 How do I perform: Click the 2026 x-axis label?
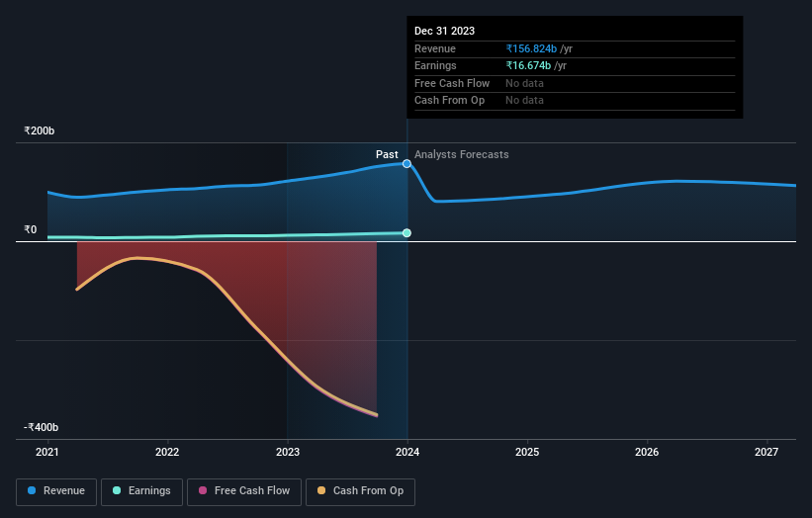pyautogui.click(x=647, y=453)
